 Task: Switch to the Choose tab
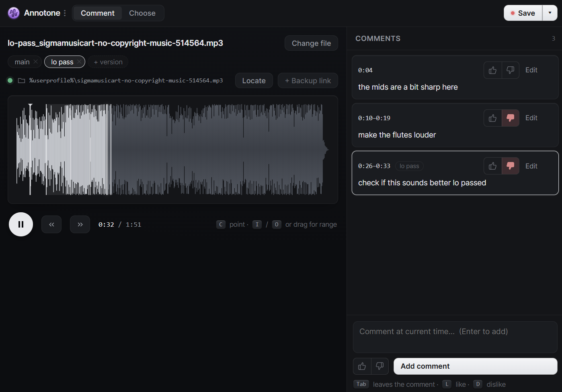click(142, 13)
